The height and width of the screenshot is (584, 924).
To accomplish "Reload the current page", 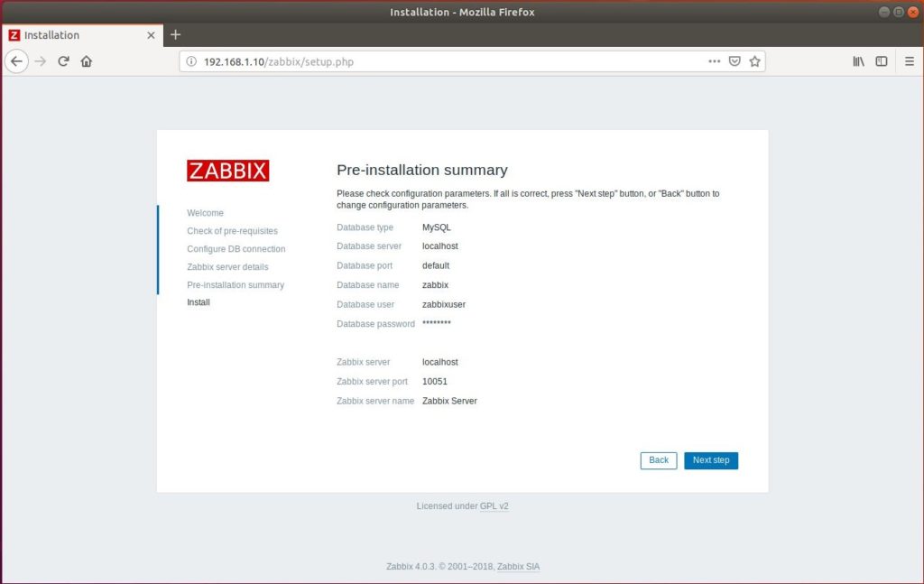I will [64, 61].
